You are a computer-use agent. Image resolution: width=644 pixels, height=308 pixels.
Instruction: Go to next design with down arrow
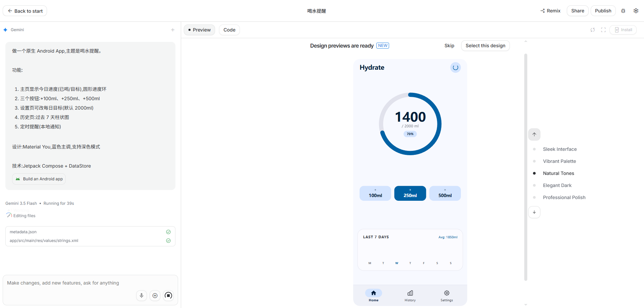534,212
